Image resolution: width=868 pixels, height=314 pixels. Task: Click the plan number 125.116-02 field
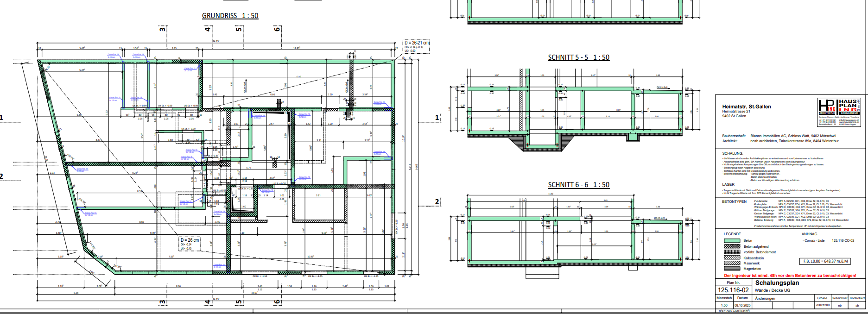pyautogui.click(x=733, y=290)
